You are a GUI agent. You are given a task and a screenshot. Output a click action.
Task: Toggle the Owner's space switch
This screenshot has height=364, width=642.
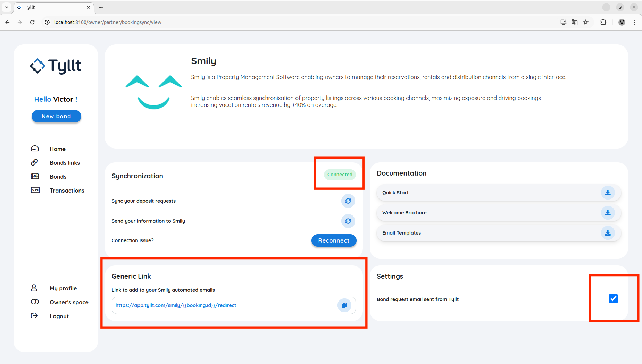click(x=35, y=302)
